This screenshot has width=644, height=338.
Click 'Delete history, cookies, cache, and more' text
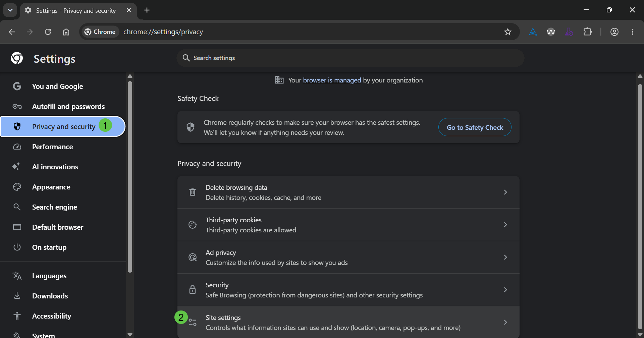[x=263, y=198]
